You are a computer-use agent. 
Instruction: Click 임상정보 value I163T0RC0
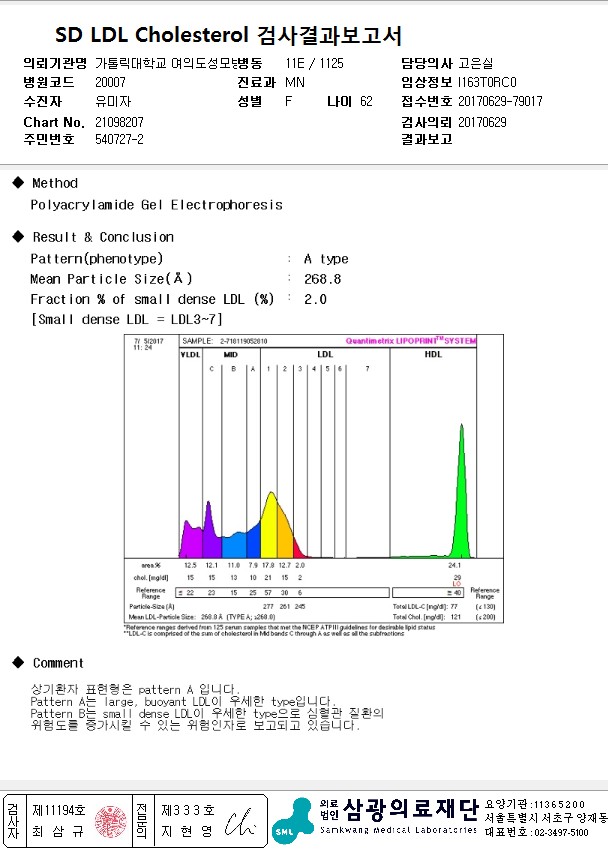487,82
